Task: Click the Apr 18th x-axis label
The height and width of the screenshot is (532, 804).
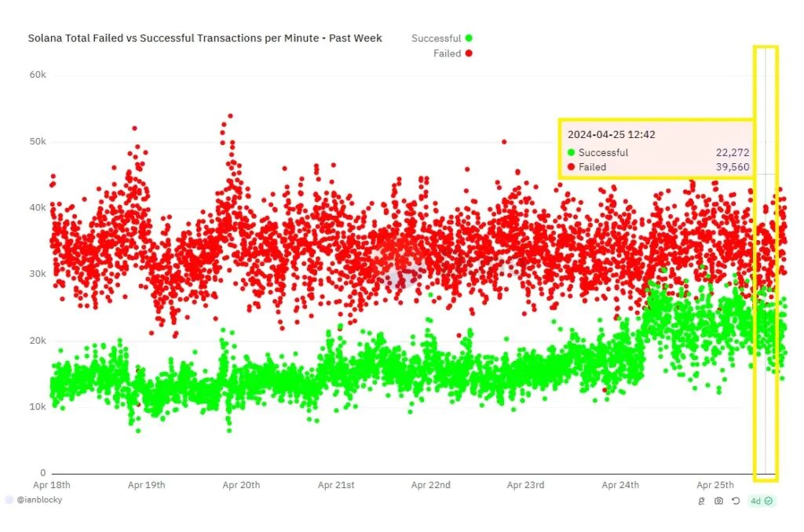Action: click(x=51, y=485)
